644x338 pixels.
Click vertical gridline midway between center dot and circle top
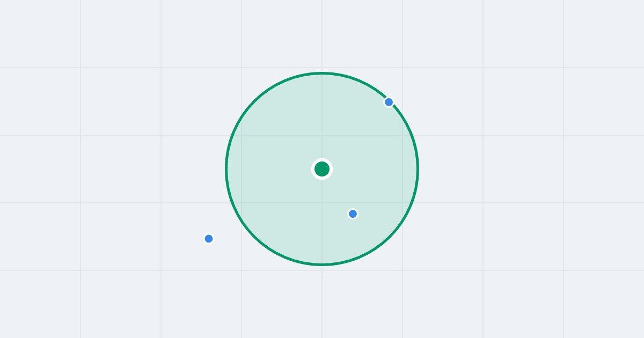coord(322,121)
